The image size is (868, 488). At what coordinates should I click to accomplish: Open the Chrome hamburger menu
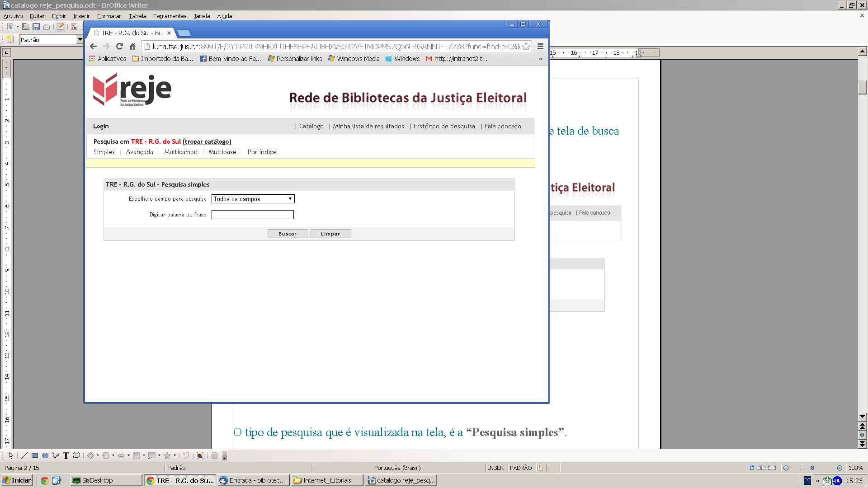[540, 46]
